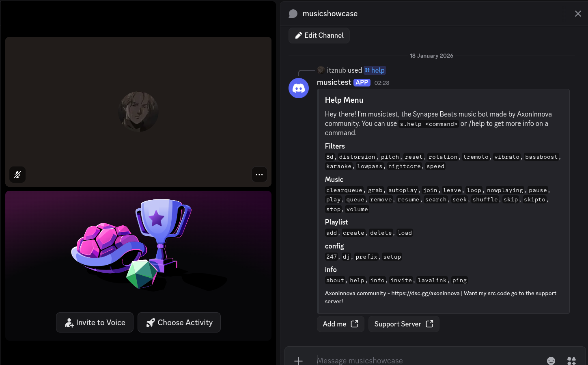Click the Add me link button
Image resolution: width=588 pixels, height=365 pixels.
click(x=340, y=324)
